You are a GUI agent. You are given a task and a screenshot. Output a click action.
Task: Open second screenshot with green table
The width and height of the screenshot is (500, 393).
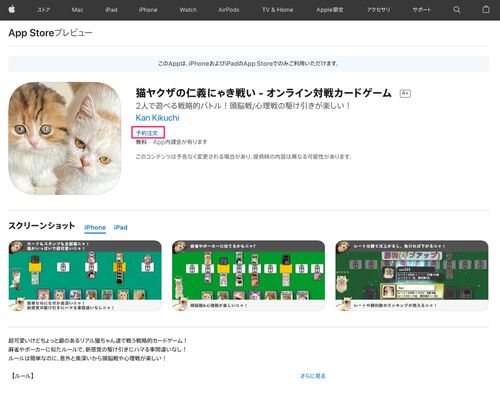click(248, 276)
